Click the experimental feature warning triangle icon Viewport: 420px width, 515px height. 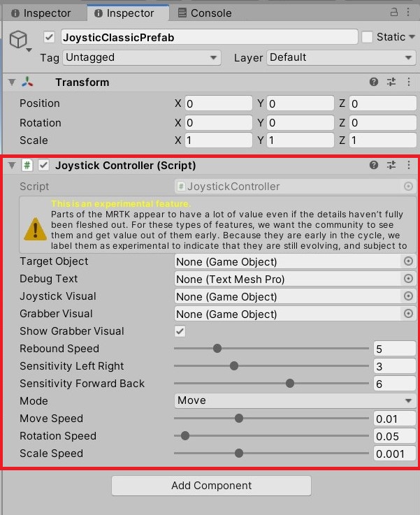tap(35, 229)
